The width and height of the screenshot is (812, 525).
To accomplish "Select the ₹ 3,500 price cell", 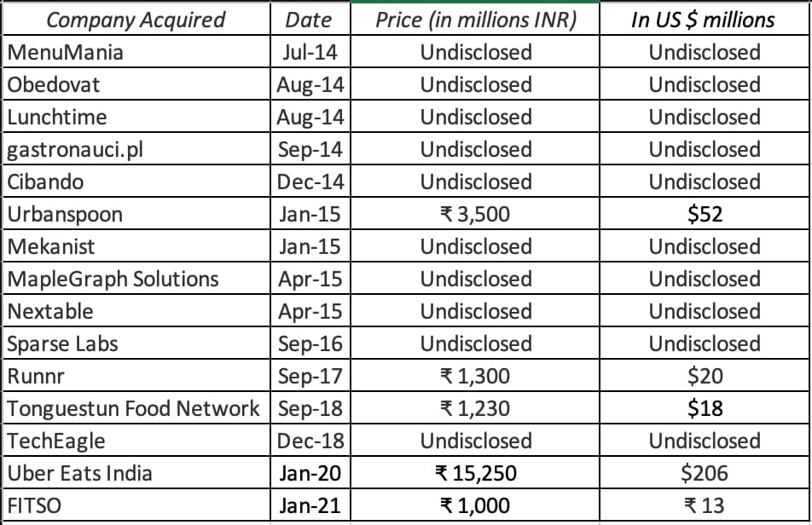I will pyautogui.click(x=476, y=214).
